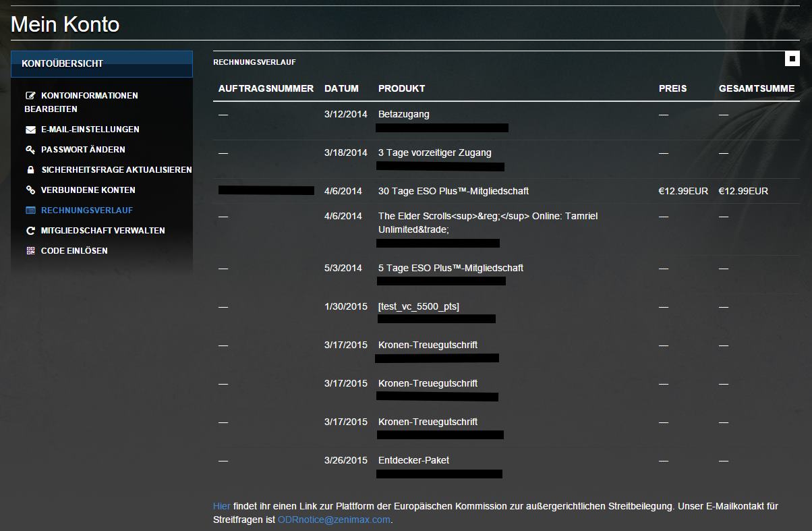Viewport: 812px width, 531px height.
Task: Follow the 'Hier' link to EU platform
Action: click(x=221, y=506)
